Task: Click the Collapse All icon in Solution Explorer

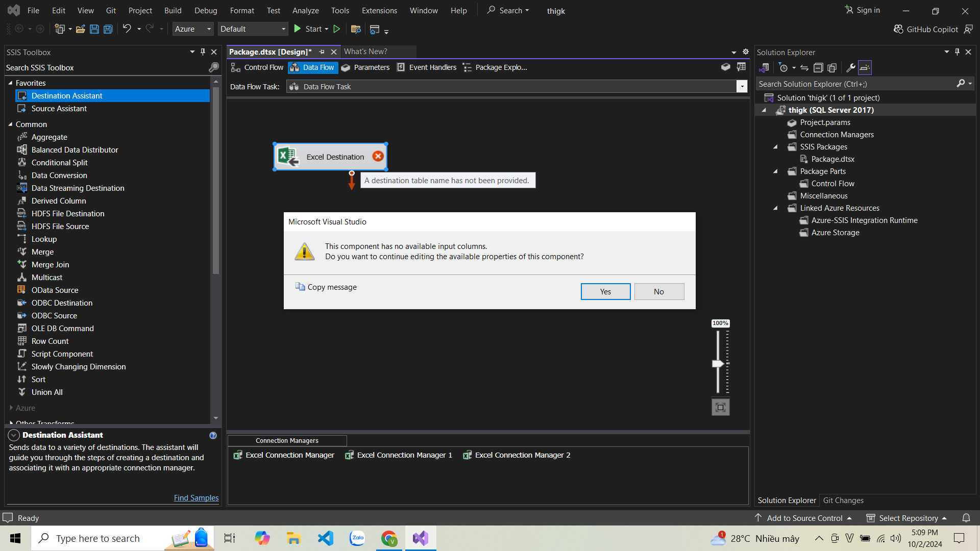Action: (x=818, y=67)
